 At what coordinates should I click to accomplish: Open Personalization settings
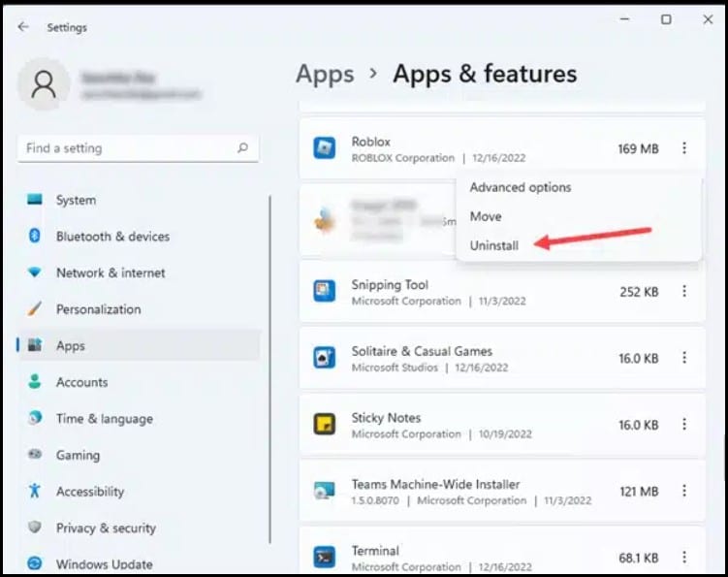[140, 309]
